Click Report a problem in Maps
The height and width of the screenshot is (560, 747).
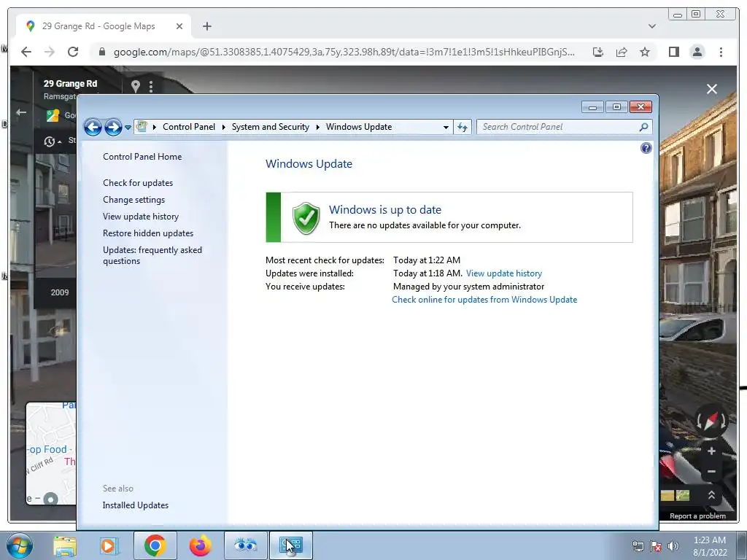(x=697, y=516)
